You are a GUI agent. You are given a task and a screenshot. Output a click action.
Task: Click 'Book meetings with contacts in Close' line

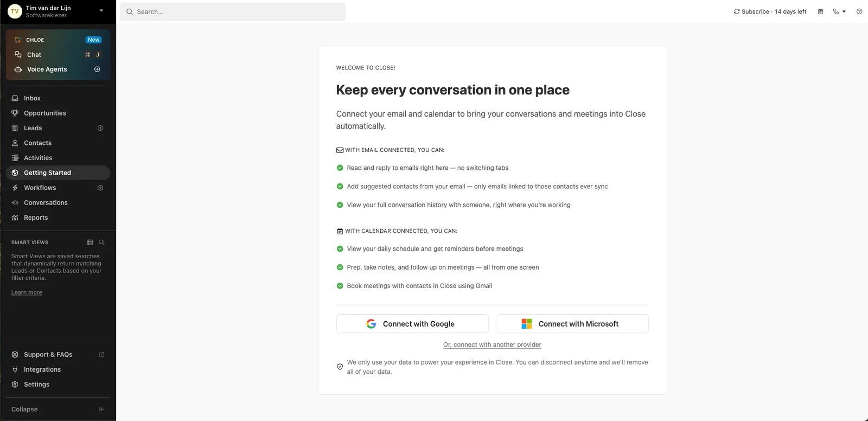coord(420,286)
